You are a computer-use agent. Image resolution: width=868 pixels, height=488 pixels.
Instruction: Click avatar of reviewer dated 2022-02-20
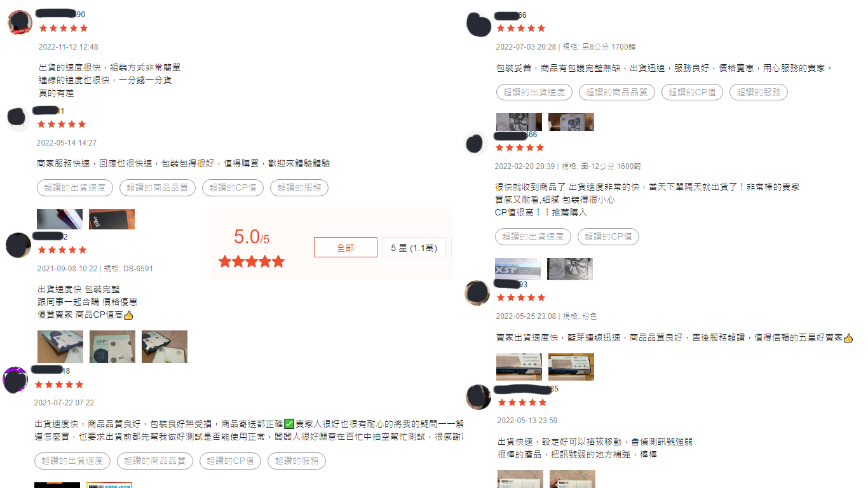coord(477,144)
